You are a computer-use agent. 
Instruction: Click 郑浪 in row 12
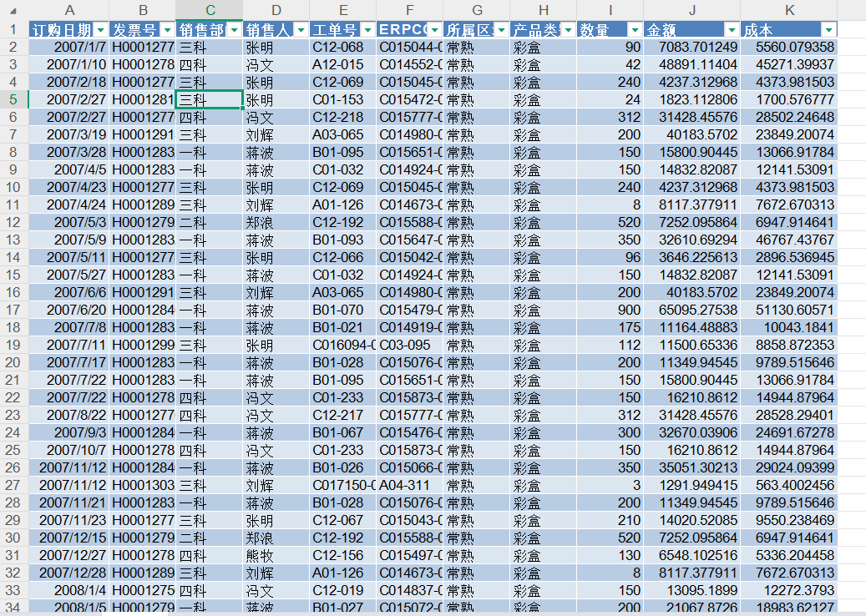pyautogui.click(x=276, y=222)
